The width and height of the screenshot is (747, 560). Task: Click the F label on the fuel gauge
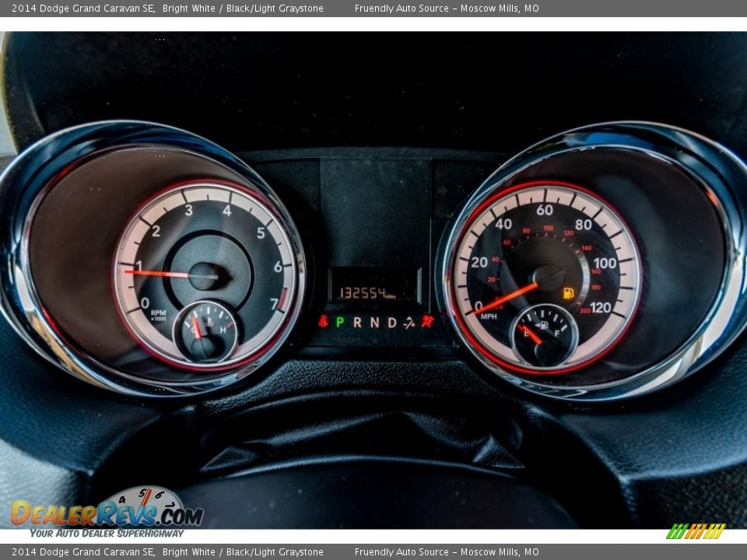(x=557, y=334)
